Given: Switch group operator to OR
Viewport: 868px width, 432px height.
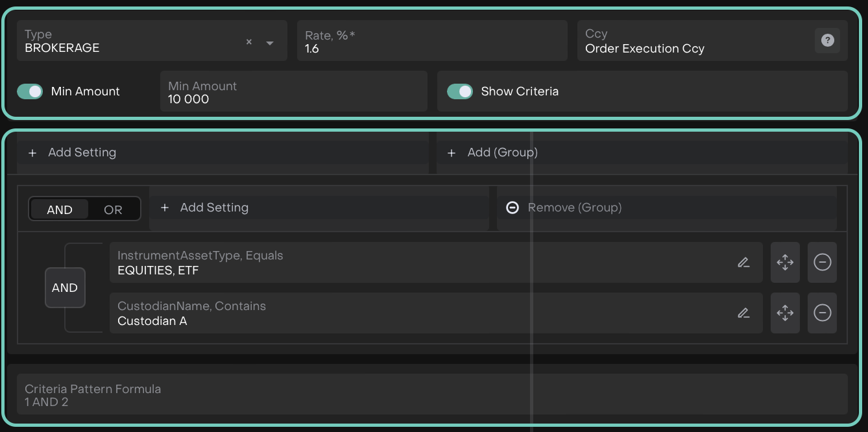Looking at the screenshot, I should click(x=113, y=210).
